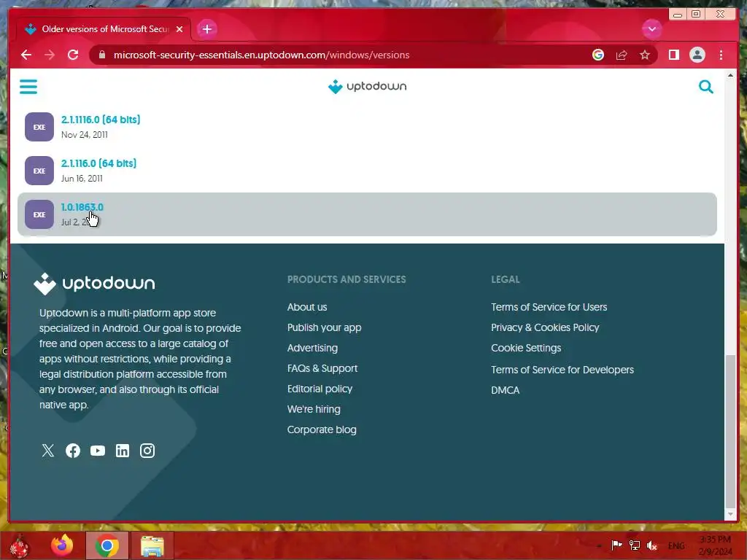Open Uptodown's Instagram page
The image size is (747, 560).
tap(147, 451)
